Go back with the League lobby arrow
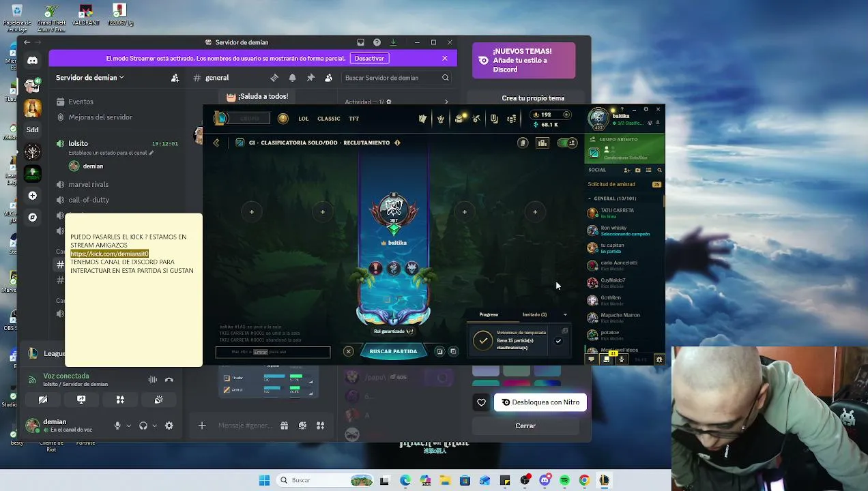Image resolution: width=868 pixels, height=491 pixels. pyautogui.click(x=216, y=143)
